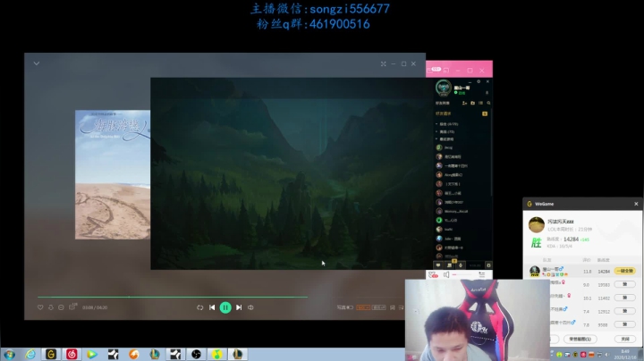Adjust the pink volume slider
Viewport: 644px width, 361px height.
click(x=462, y=275)
